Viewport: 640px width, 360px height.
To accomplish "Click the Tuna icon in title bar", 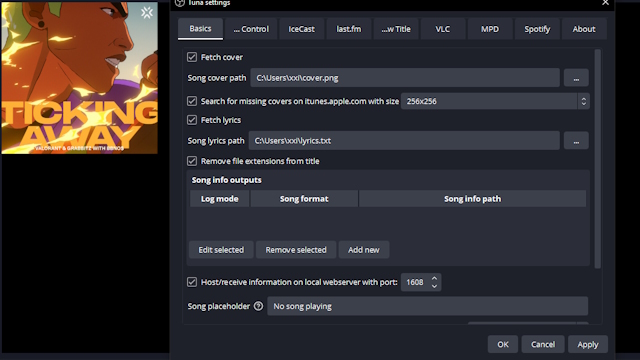I will pos(180,3).
